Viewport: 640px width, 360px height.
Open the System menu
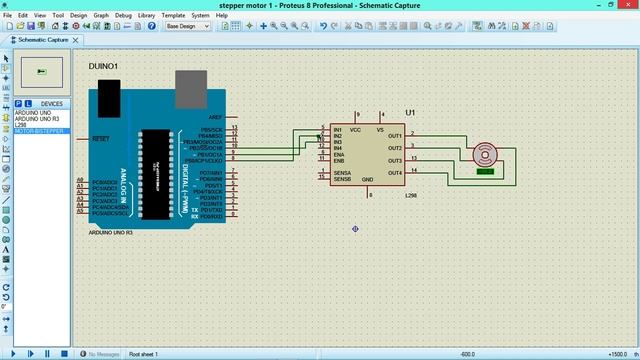(x=200, y=16)
